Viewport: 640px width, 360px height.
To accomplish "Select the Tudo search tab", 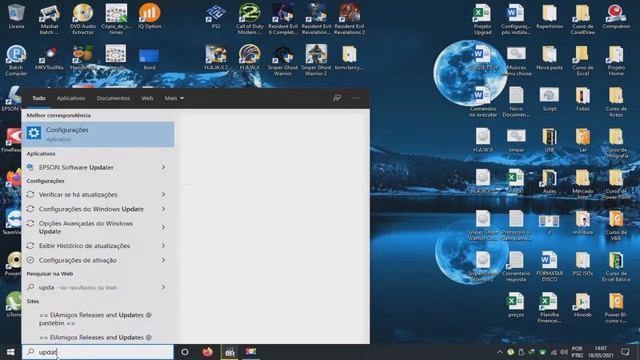I will coord(39,98).
